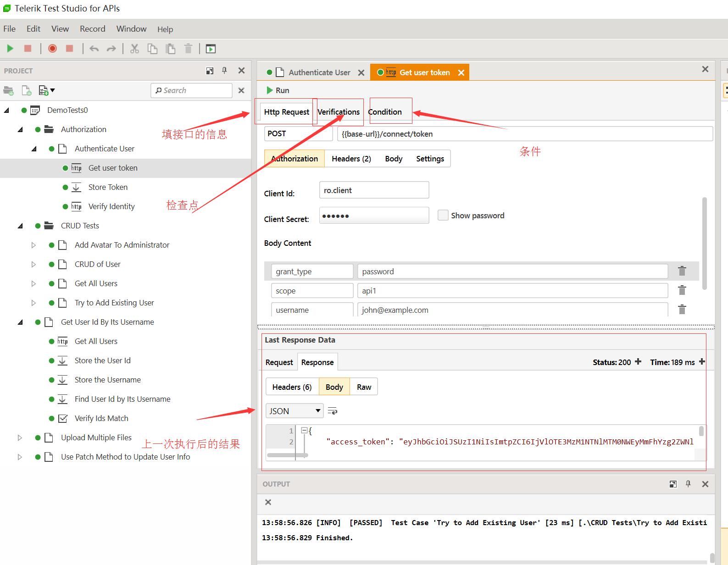Open the request Settings tab
Image resolution: width=728 pixels, height=565 pixels.
tap(430, 159)
